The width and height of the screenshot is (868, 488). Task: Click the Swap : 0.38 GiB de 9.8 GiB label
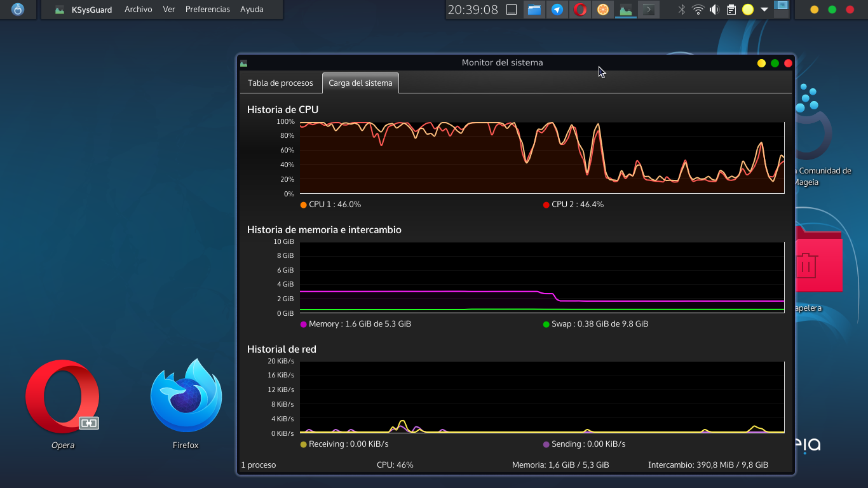point(600,324)
